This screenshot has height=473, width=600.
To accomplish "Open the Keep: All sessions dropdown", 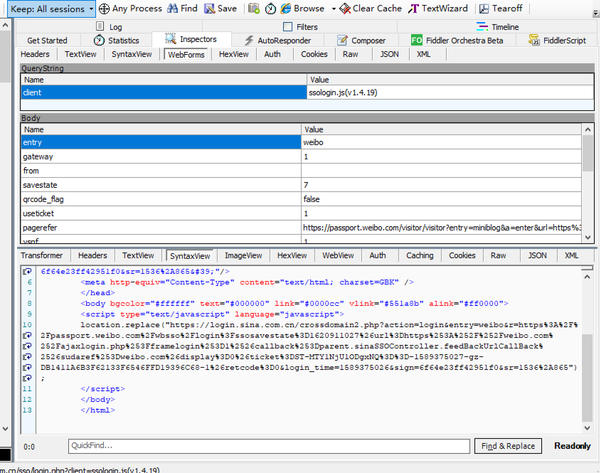I will coord(48,8).
